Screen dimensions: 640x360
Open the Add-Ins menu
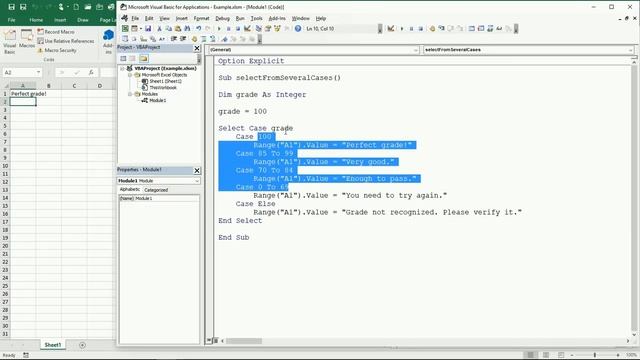[x=277, y=18]
